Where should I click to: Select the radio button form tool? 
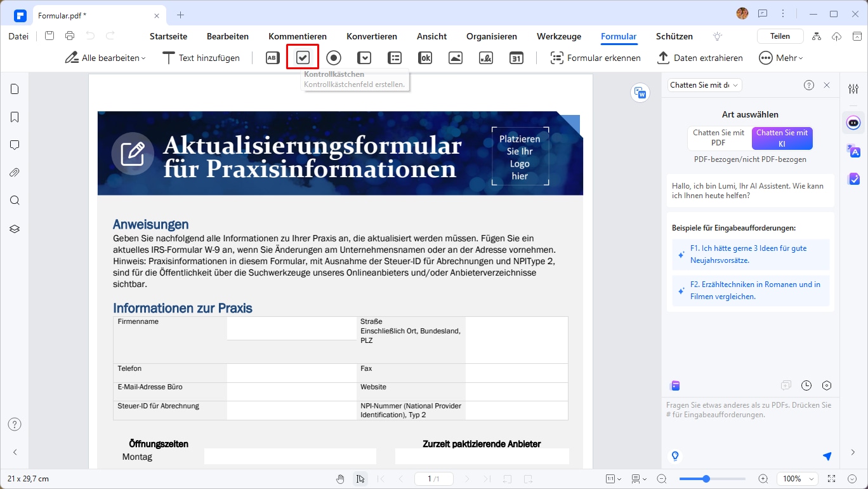pyautogui.click(x=334, y=58)
